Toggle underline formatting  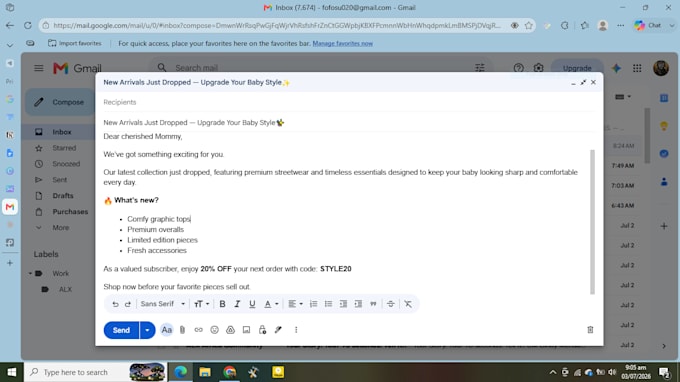pos(252,304)
